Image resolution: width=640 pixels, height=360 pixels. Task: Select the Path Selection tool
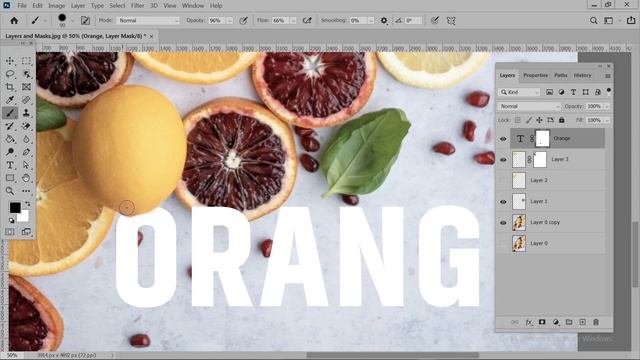tap(26, 165)
